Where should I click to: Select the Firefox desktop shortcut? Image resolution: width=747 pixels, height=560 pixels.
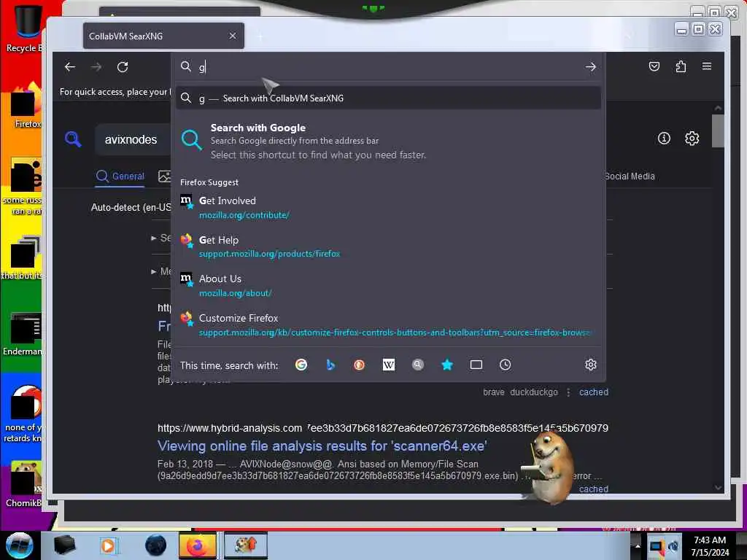(x=25, y=105)
